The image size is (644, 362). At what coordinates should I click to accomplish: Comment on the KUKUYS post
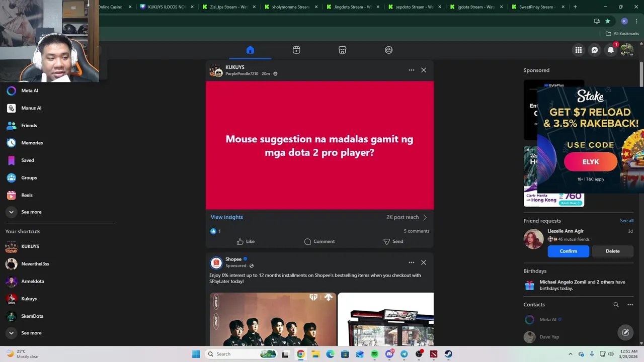point(319,241)
